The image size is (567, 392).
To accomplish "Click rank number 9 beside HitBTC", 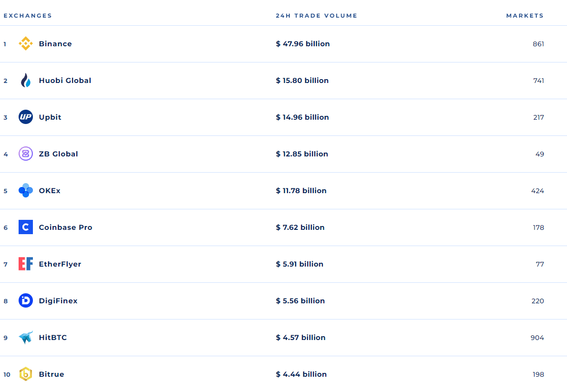I will 5,338.
